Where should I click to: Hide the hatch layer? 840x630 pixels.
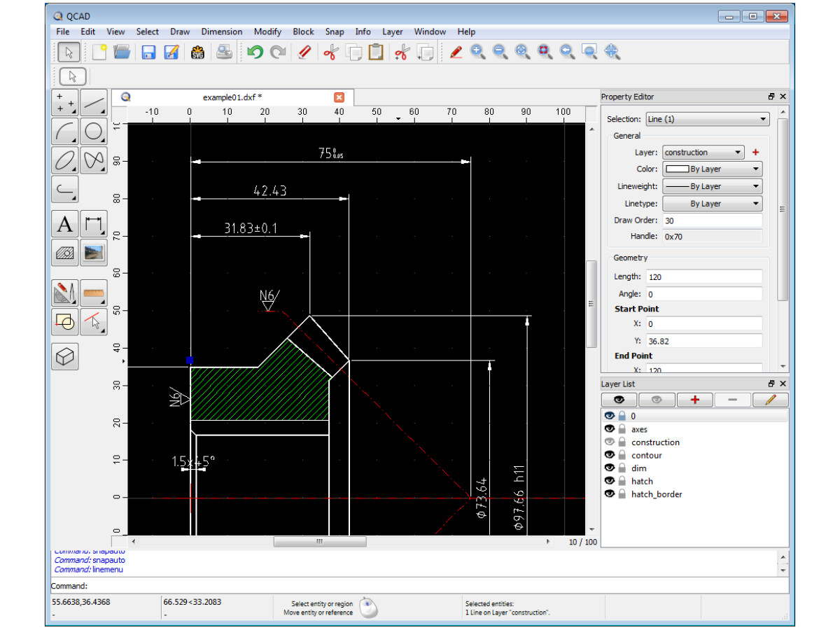click(x=610, y=481)
